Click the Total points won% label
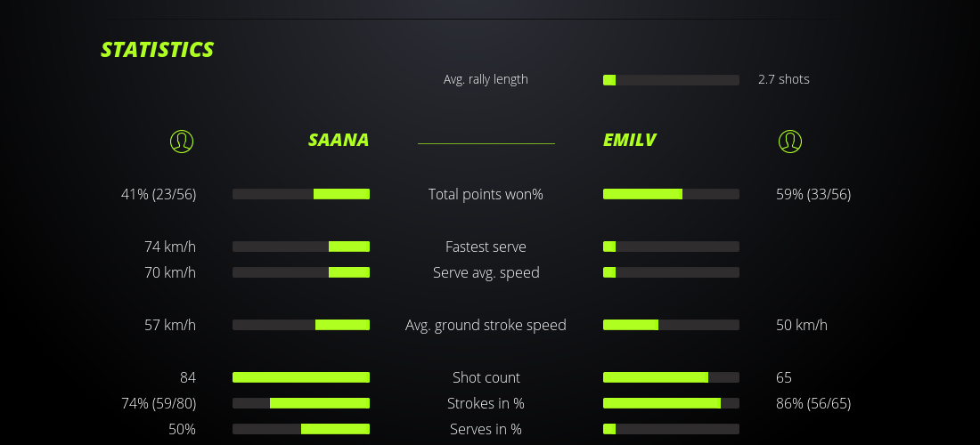 tap(486, 194)
